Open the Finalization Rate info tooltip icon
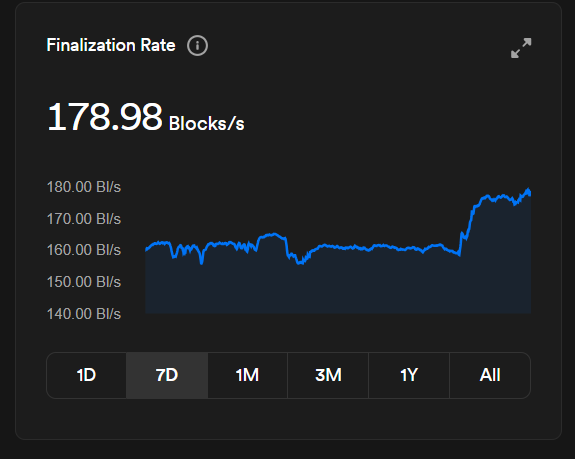Viewport: 575px width, 459px height. click(x=197, y=46)
